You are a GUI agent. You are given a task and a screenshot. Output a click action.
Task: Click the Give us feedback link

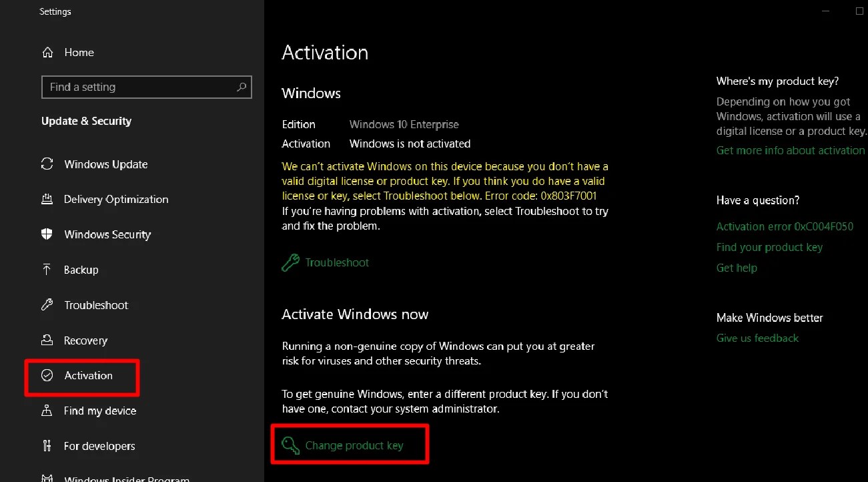click(x=757, y=338)
